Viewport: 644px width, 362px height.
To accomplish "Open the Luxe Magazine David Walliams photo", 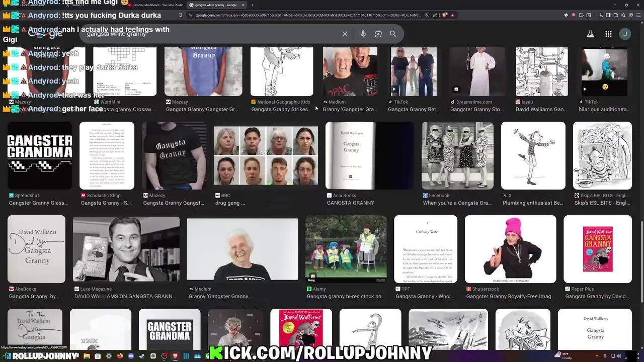I will click(x=126, y=249).
